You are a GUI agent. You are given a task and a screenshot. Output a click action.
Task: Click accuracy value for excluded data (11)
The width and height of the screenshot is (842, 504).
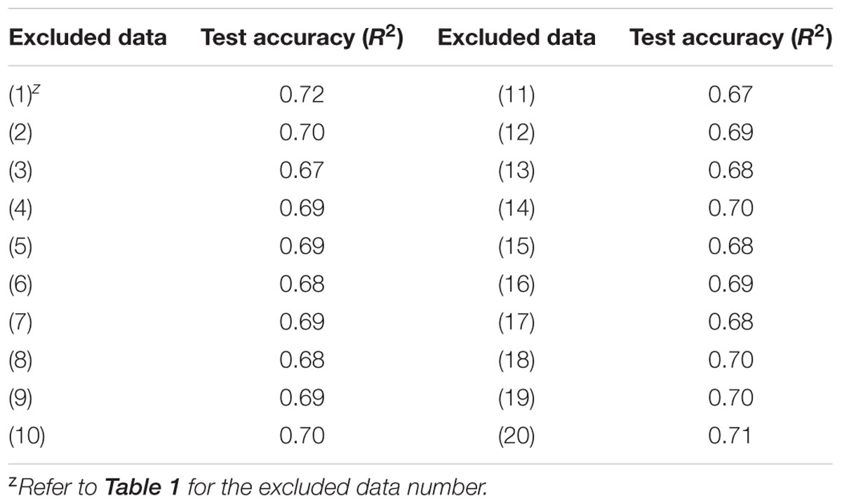pos(730,95)
